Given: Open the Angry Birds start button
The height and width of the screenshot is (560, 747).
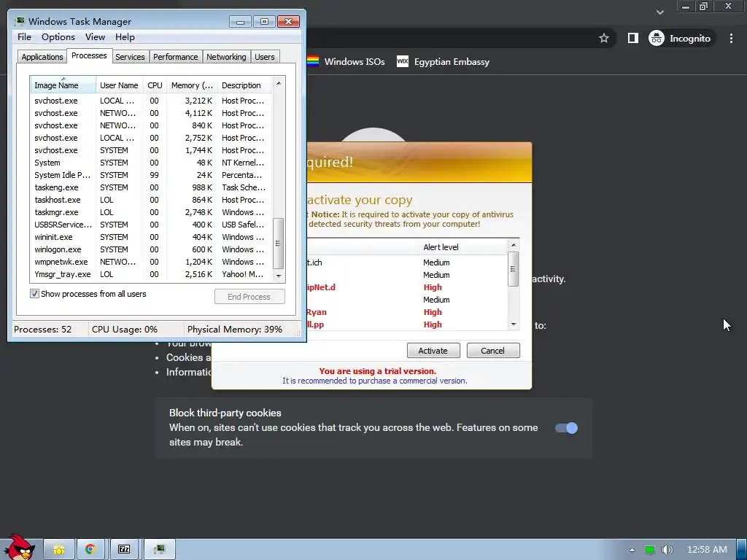Looking at the screenshot, I should (19, 548).
